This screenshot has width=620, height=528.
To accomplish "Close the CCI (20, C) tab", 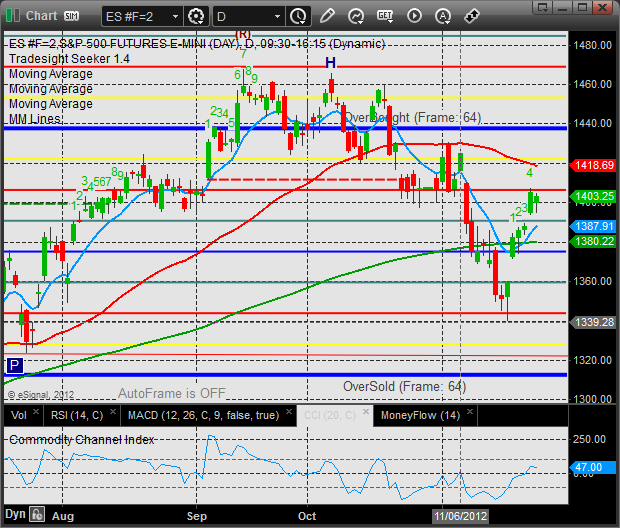I will click(366, 411).
